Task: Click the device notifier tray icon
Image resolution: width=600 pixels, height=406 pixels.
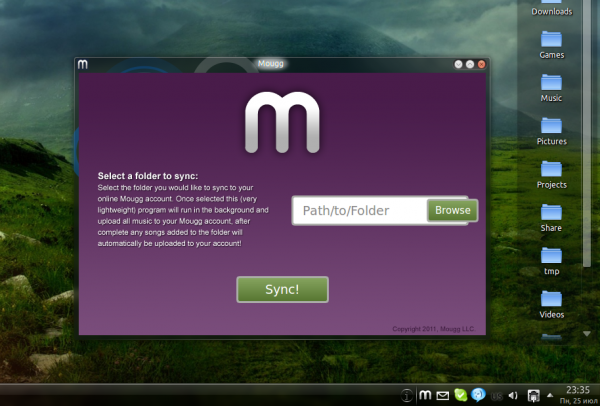Action: tap(533, 395)
